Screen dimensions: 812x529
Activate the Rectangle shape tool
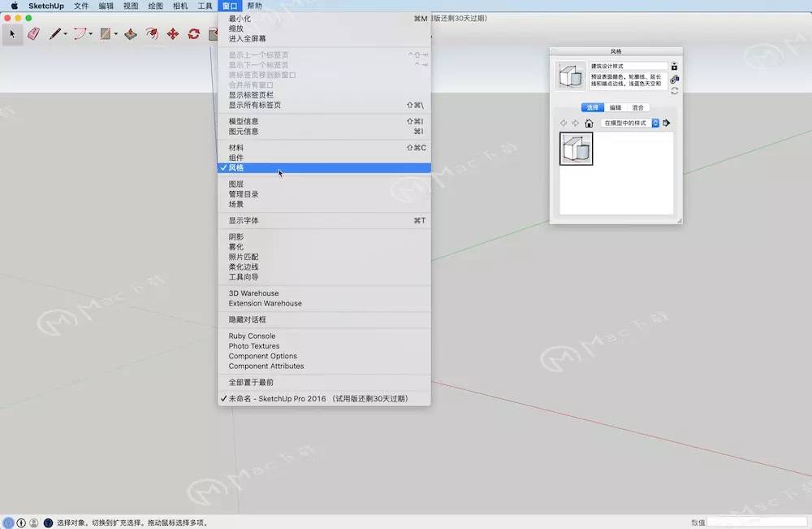105,34
